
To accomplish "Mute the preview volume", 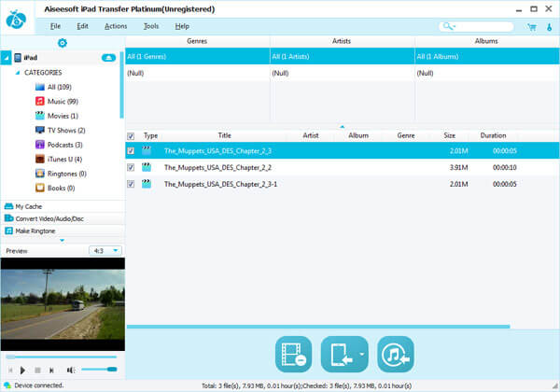I will [71, 371].
